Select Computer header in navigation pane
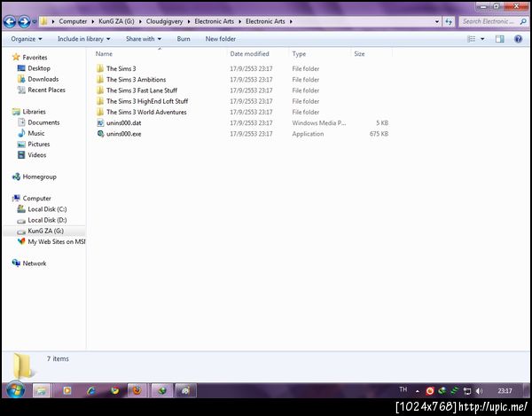 pos(36,198)
